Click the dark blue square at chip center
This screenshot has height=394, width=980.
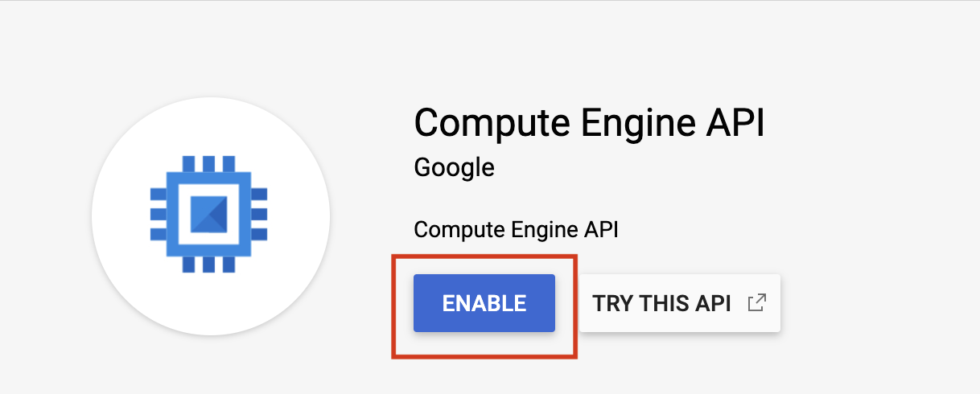[x=210, y=216]
